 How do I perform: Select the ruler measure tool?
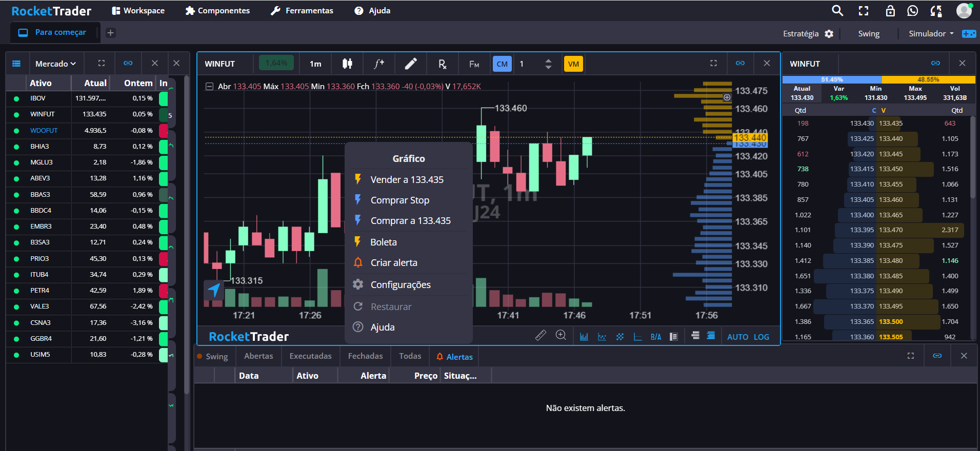[x=541, y=336]
